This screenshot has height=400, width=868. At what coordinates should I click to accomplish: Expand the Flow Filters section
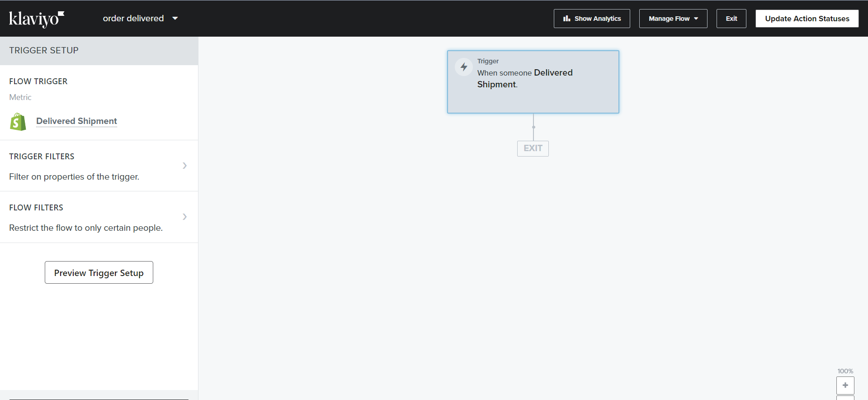(x=99, y=217)
